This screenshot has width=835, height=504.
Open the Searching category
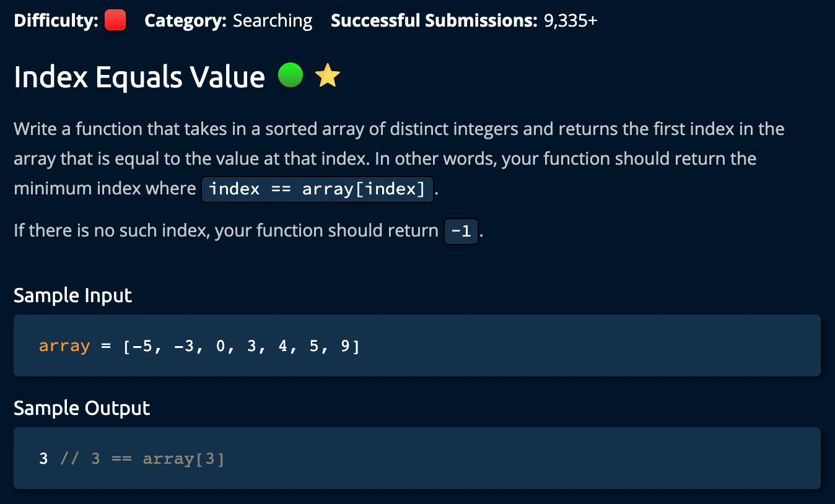(x=273, y=20)
